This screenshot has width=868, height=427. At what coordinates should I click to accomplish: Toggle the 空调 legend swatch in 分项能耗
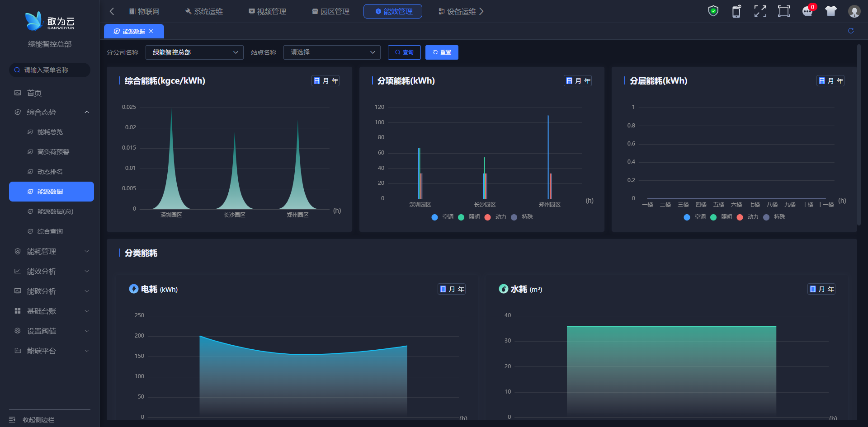(x=435, y=217)
